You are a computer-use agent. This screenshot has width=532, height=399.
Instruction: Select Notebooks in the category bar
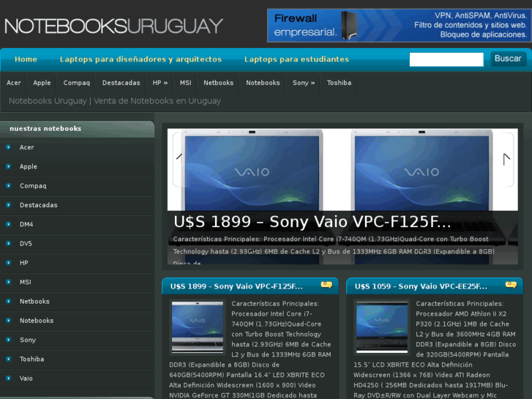tap(263, 83)
